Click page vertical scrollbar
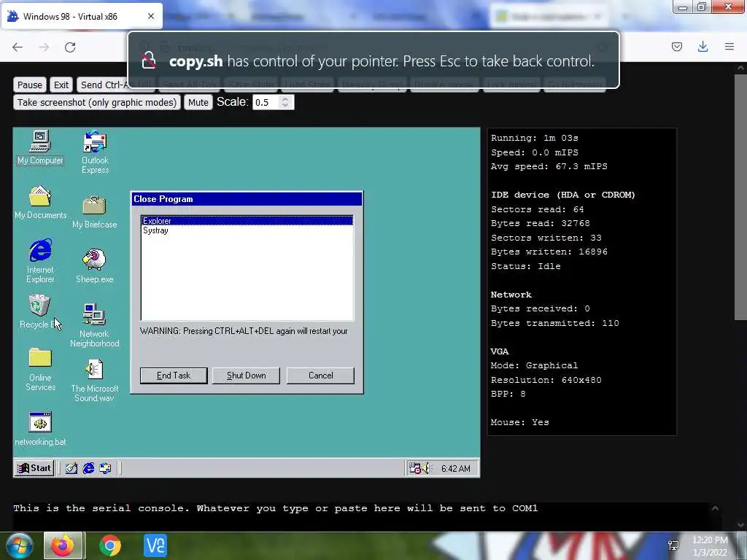The image size is (747, 560). click(740, 197)
